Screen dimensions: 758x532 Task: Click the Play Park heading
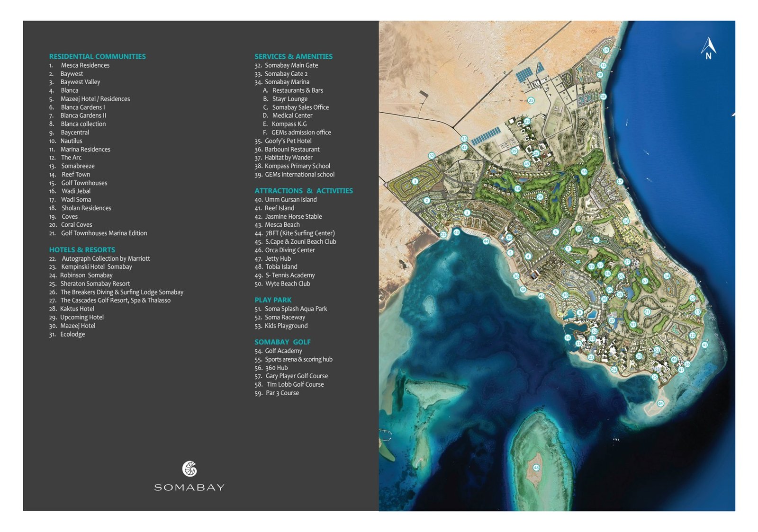pyautogui.click(x=273, y=300)
